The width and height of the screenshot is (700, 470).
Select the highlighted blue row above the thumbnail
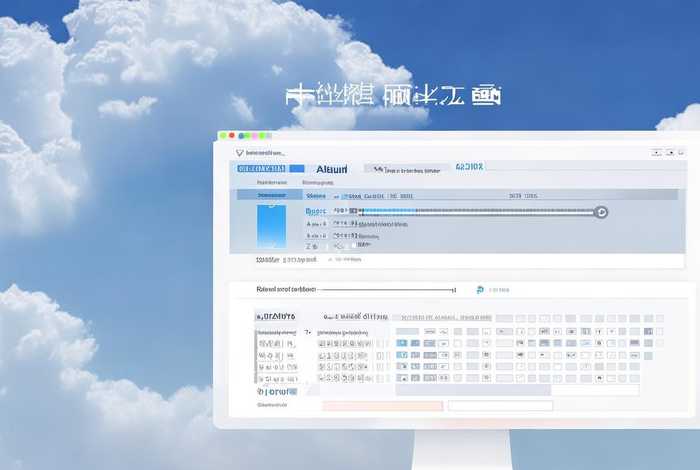coord(270,195)
